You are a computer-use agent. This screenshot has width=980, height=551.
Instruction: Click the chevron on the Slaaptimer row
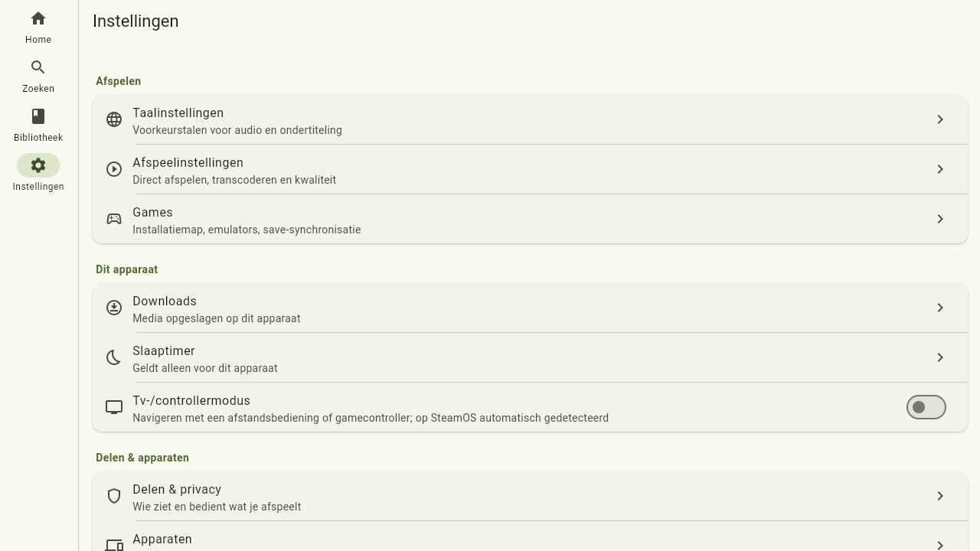(x=940, y=357)
